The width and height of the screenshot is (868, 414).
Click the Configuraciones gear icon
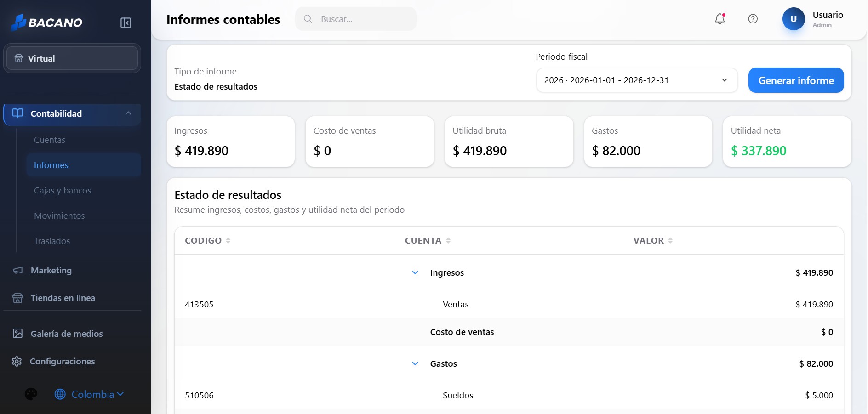(17, 361)
